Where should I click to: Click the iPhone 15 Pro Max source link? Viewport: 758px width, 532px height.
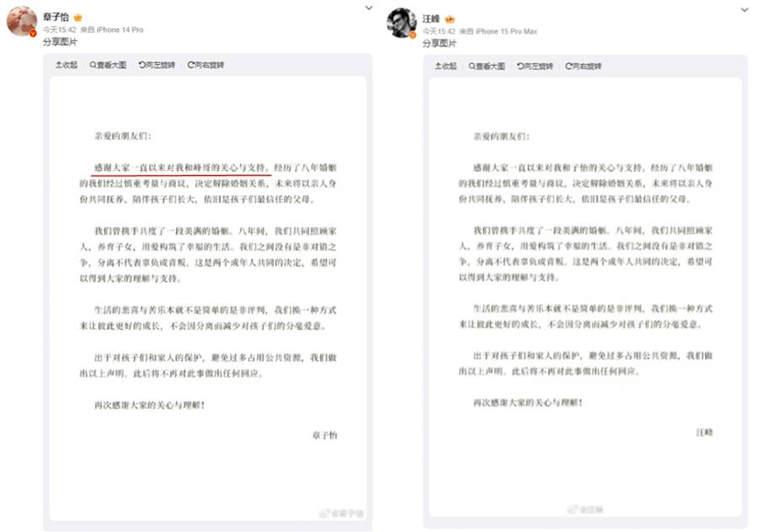tap(506, 32)
